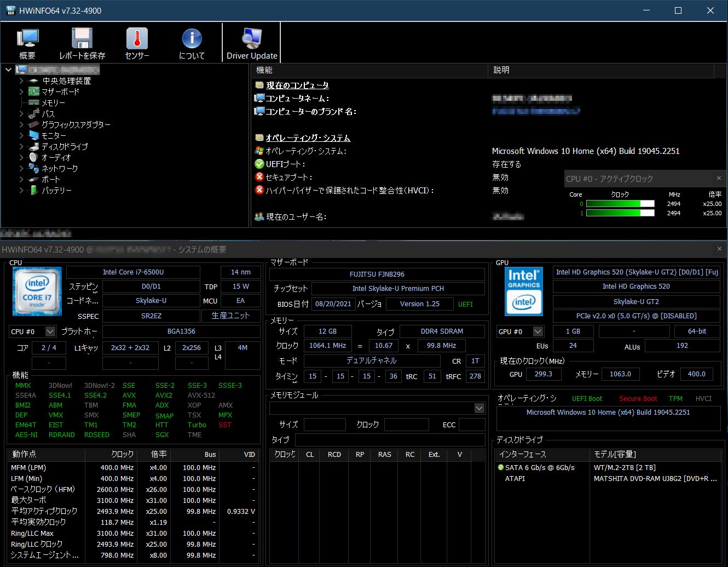Click the Intel Core i7 logo
This screenshot has height=567, width=728.
click(x=37, y=291)
